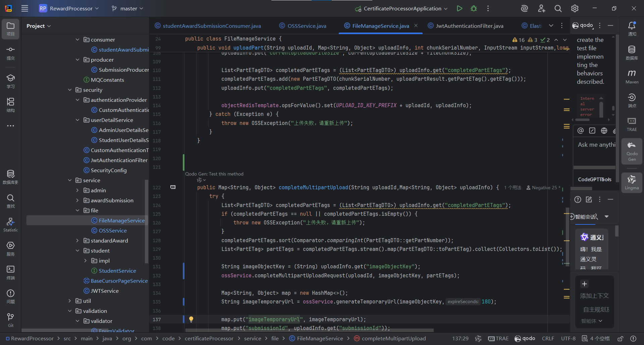Open the Git tool window

pos(10,320)
